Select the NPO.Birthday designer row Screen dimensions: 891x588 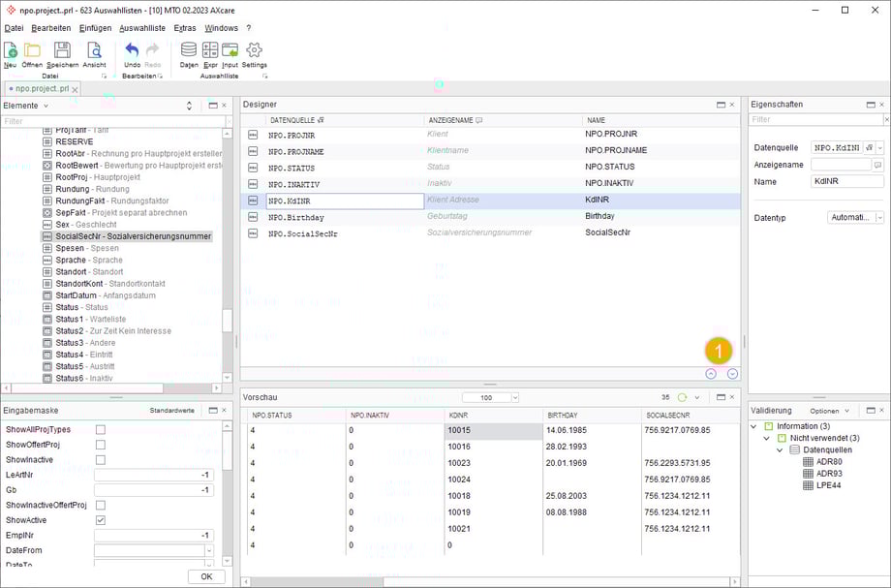pos(490,216)
